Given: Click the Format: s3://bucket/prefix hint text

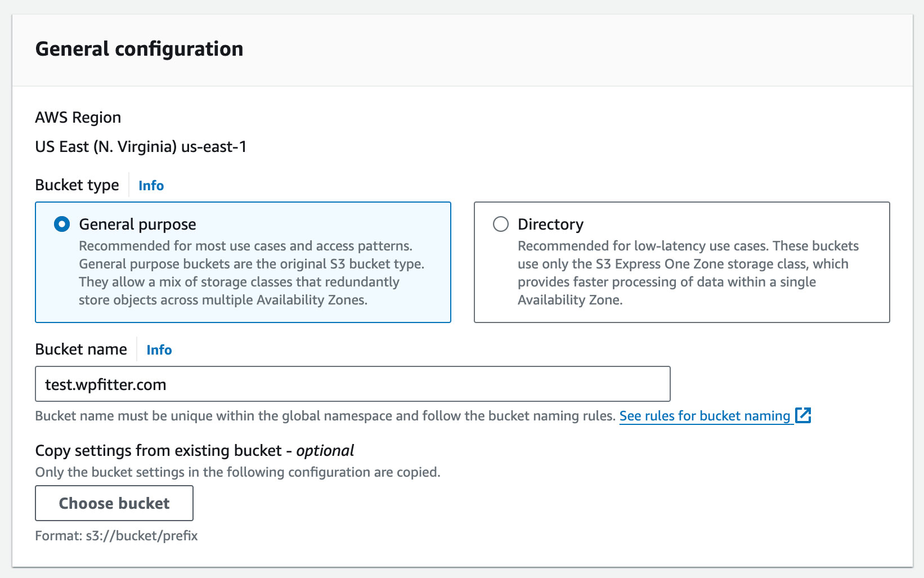Looking at the screenshot, I should coord(116,536).
